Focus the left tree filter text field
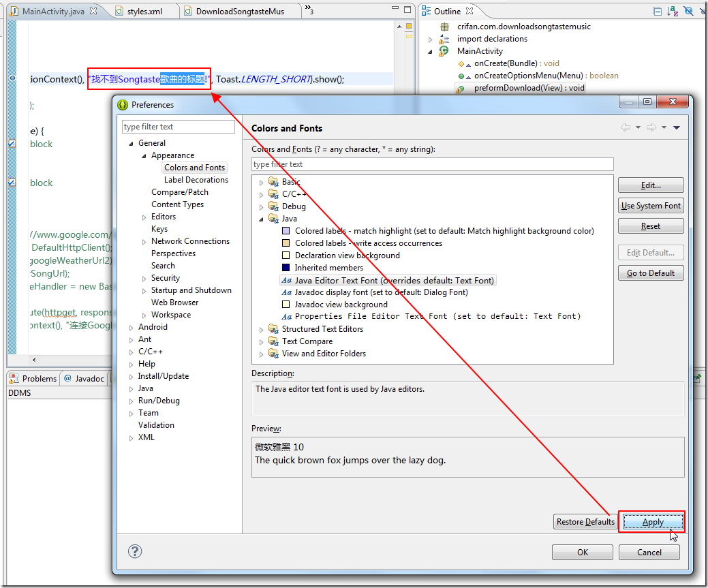Screen dimensions: 708x588 click(x=179, y=127)
